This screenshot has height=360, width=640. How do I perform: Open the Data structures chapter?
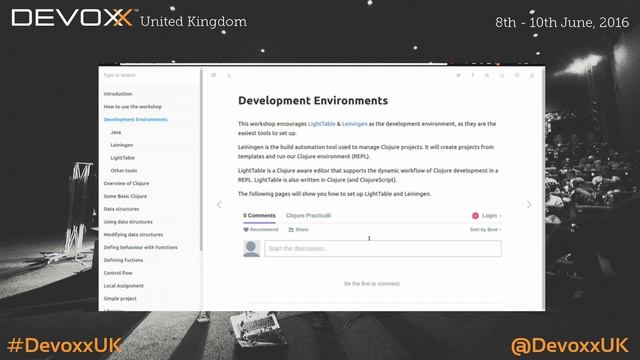[121, 209]
